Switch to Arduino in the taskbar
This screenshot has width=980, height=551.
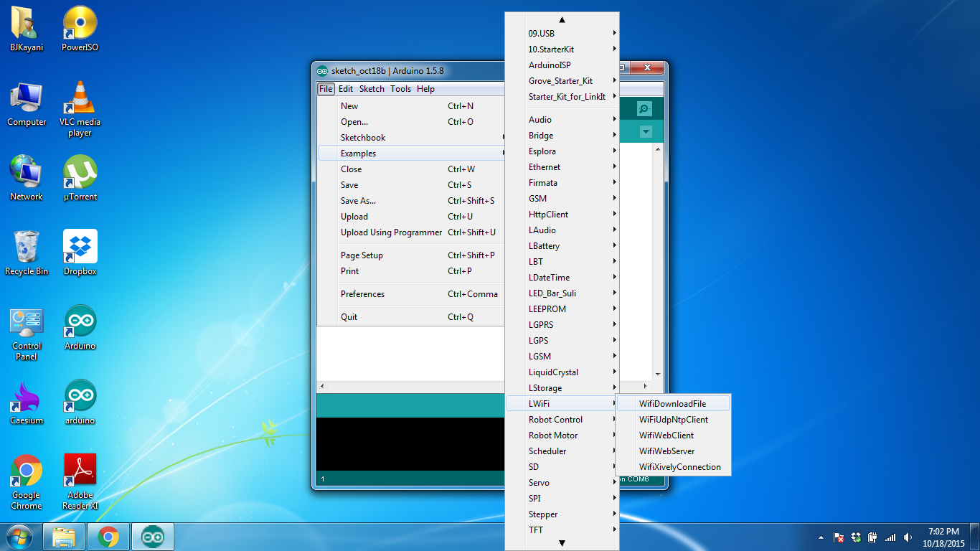pos(153,537)
